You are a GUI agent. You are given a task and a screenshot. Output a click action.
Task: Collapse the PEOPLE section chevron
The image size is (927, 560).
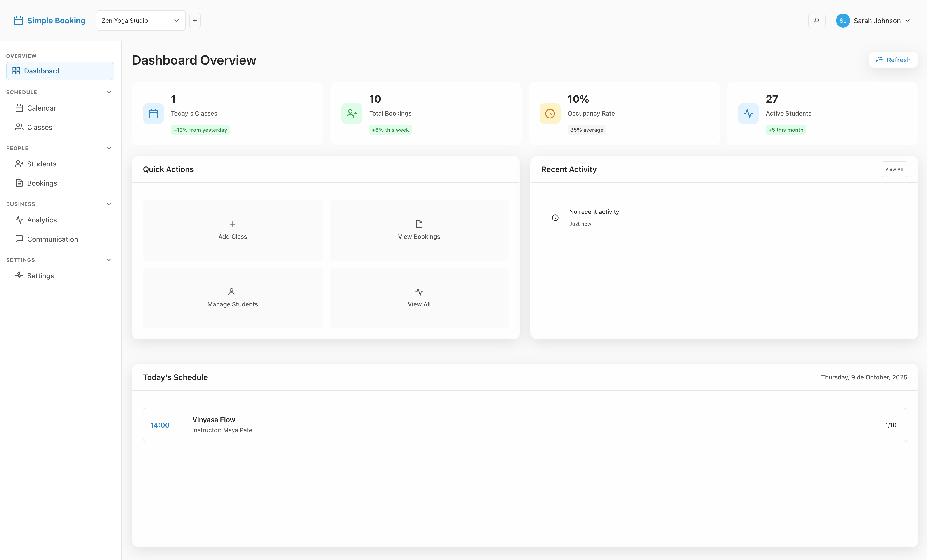(109, 148)
